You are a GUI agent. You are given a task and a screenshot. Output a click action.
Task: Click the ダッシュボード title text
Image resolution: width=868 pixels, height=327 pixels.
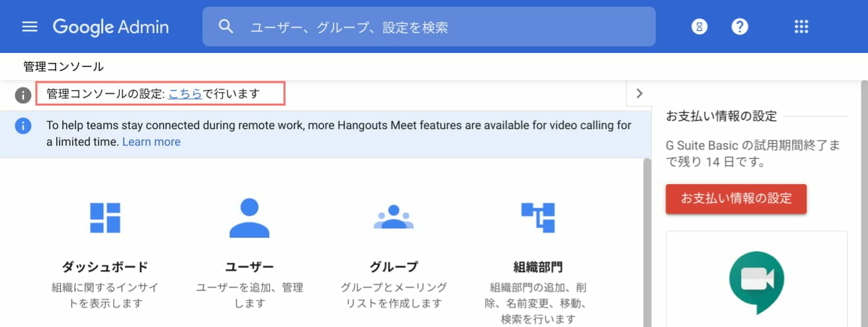click(105, 267)
